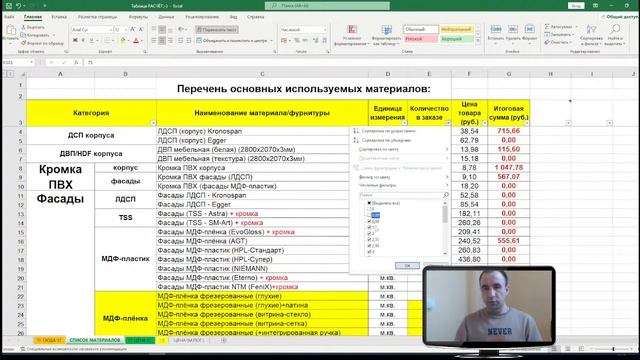
Task: Click the increase font size icon
Action: click(x=133, y=30)
